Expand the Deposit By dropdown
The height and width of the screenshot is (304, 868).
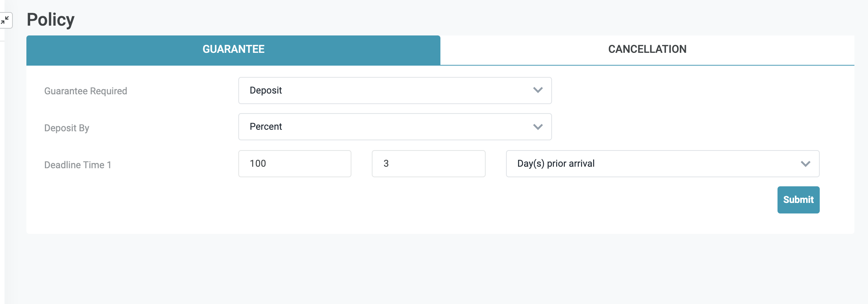[394, 127]
